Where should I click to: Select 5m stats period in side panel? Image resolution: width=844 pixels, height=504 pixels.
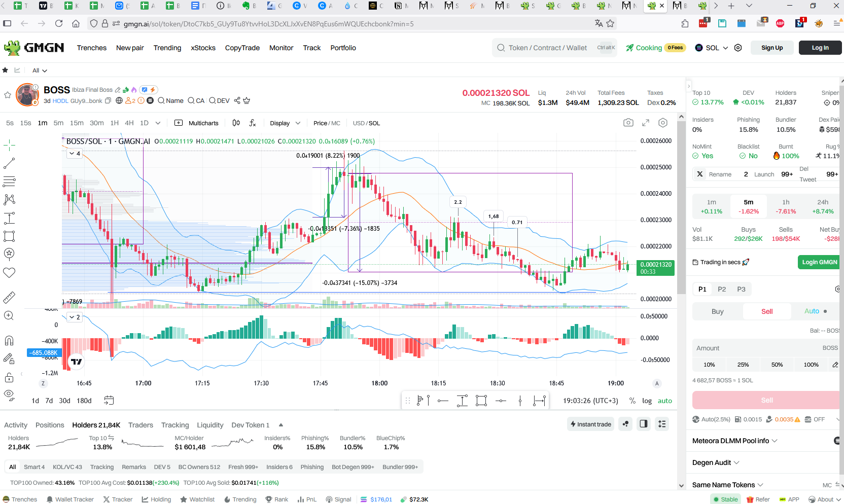(749, 206)
